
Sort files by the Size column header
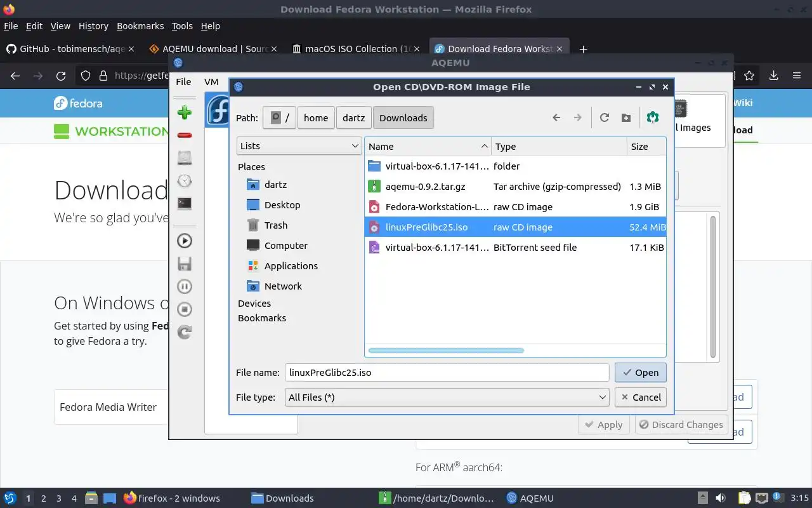click(x=646, y=146)
